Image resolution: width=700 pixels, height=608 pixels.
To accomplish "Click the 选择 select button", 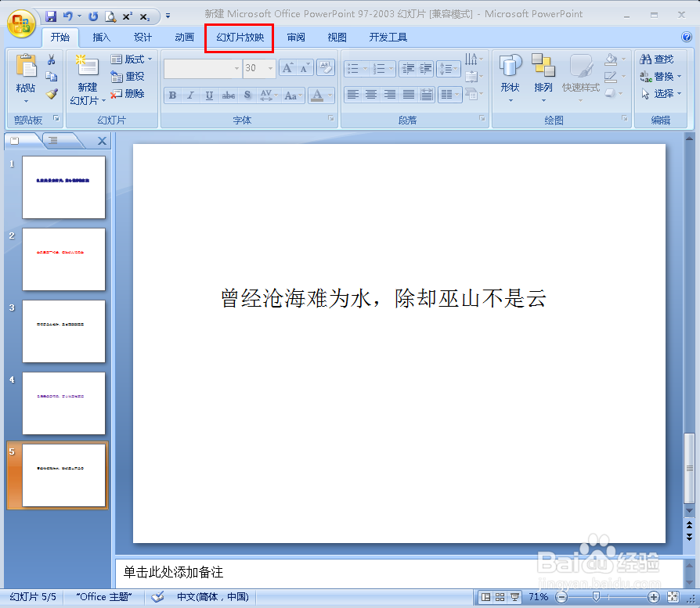I will pos(661,94).
